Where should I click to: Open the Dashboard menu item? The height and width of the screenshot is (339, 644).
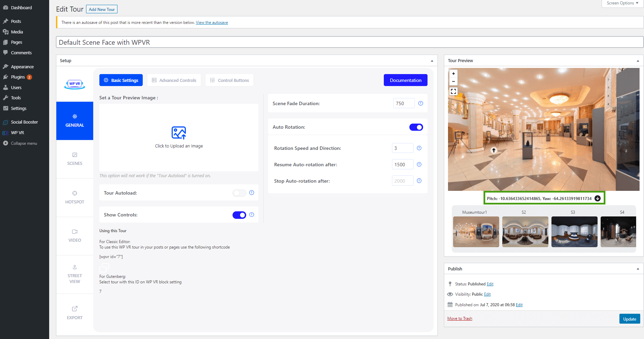point(21,8)
